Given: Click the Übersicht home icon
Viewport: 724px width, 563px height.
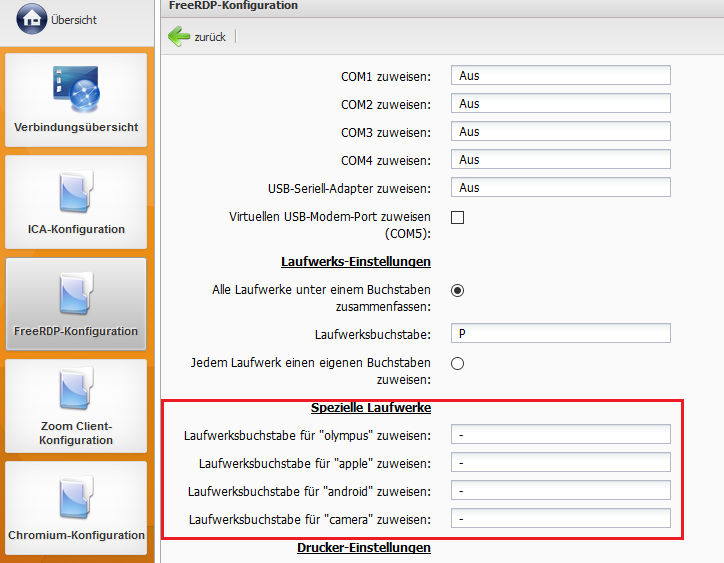Looking at the screenshot, I should coord(32,19).
